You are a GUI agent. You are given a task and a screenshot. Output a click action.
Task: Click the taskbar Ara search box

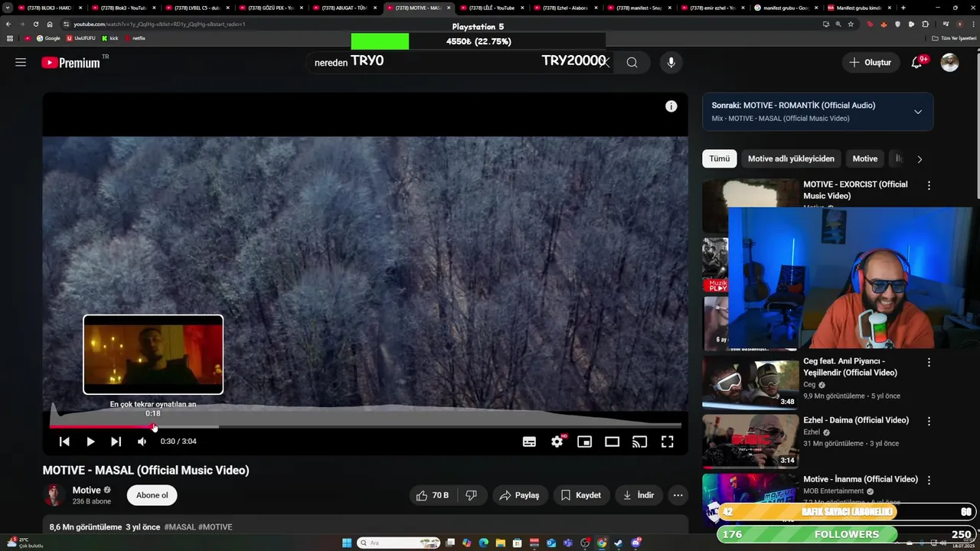tap(399, 543)
